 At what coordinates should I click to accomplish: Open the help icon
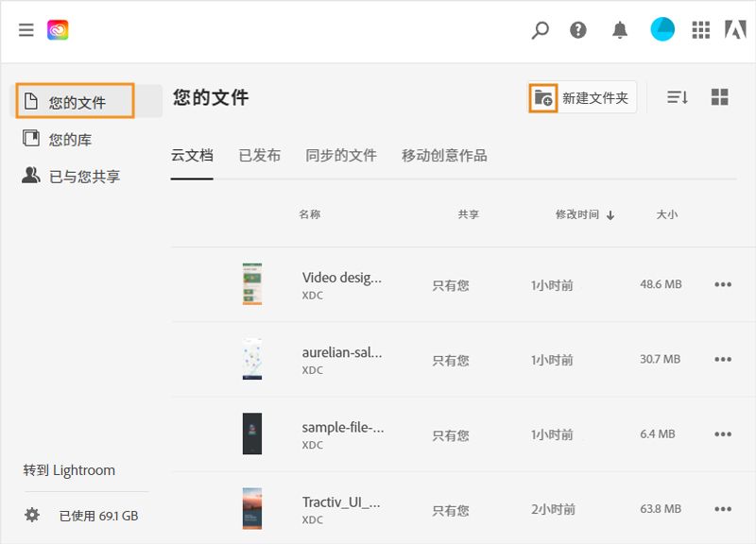coord(579,30)
